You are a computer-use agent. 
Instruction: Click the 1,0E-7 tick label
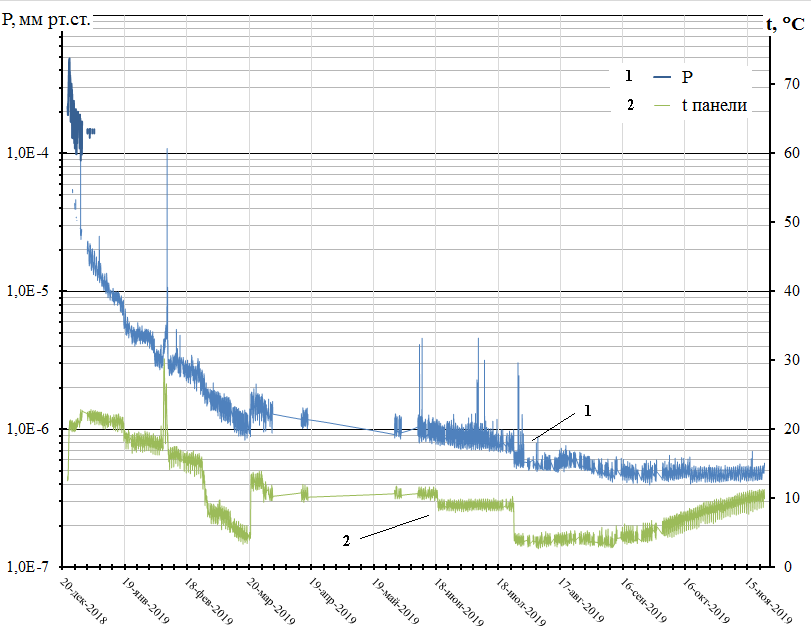28,566
